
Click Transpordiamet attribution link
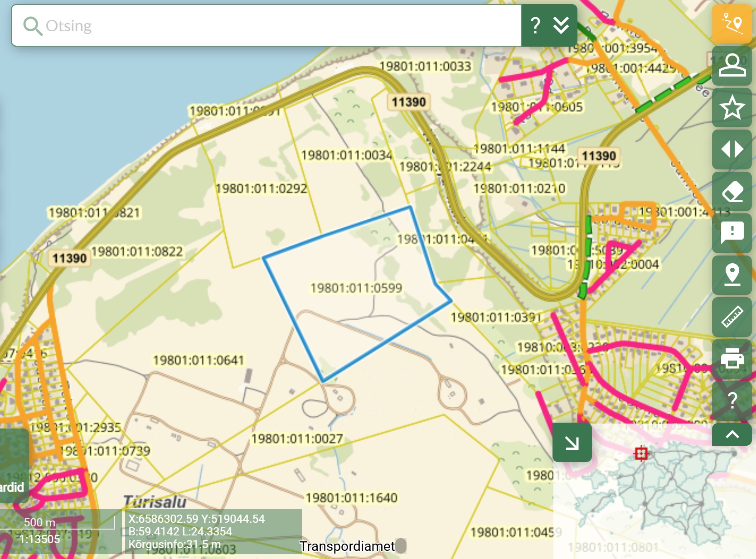(x=347, y=546)
